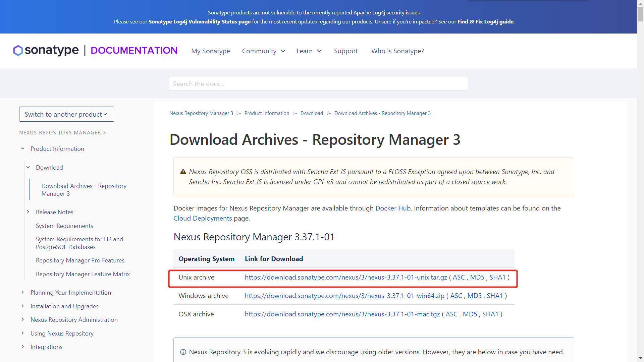644x362 pixels.
Task: Collapse the Download sidebar section
Action: click(x=28, y=168)
